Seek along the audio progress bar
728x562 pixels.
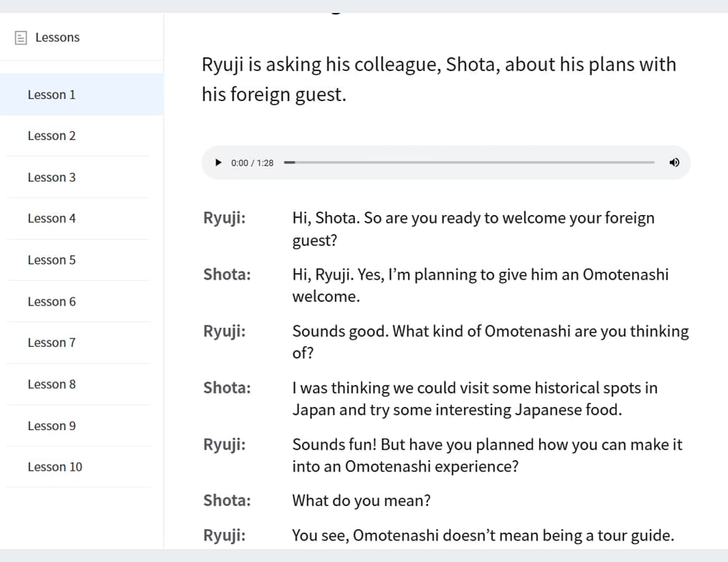pos(469,163)
